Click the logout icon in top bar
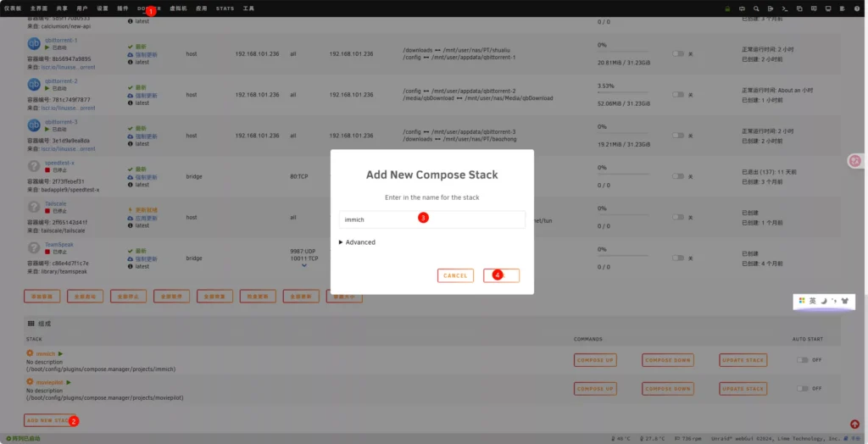The width and height of the screenshot is (868, 444). coord(769,8)
